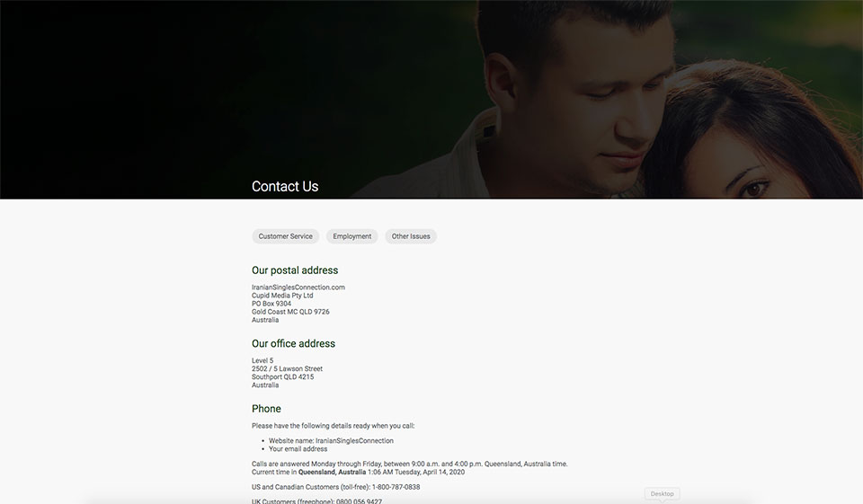The height and width of the screenshot is (504, 863).
Task: Click the Our office address heading
Action: coord(293,344)
